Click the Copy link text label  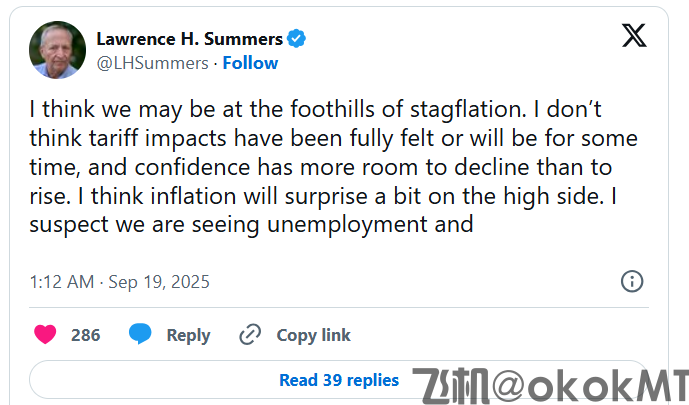(x=314, y=335)
